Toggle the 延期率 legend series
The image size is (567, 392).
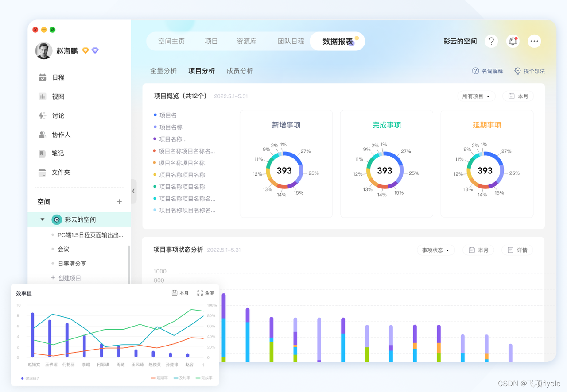pyautogui.click(x=159, y=378)
